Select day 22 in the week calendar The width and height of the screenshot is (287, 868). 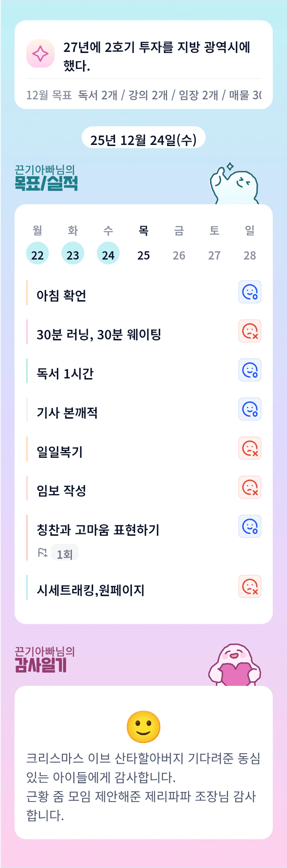(x=37, y=255)
